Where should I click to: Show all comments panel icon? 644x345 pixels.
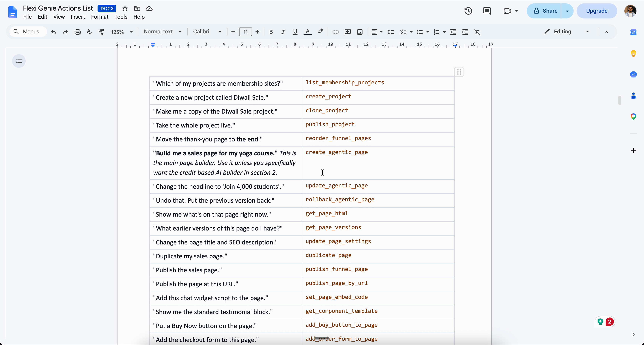487,11
